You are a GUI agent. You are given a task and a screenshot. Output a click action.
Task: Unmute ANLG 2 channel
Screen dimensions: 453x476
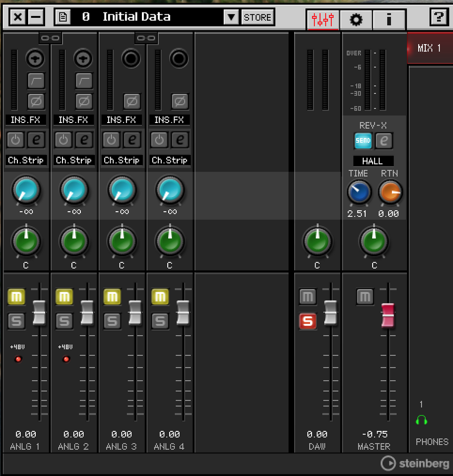coord(64,297)
